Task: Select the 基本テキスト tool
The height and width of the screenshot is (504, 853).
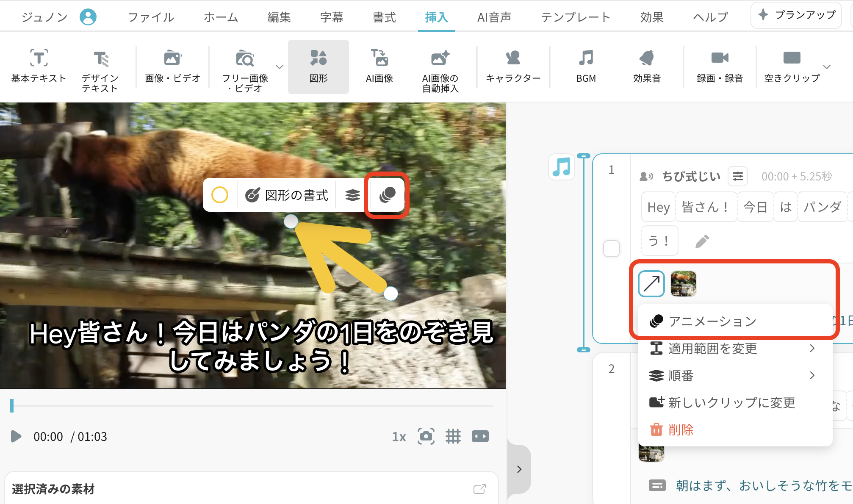Action: 39,66
